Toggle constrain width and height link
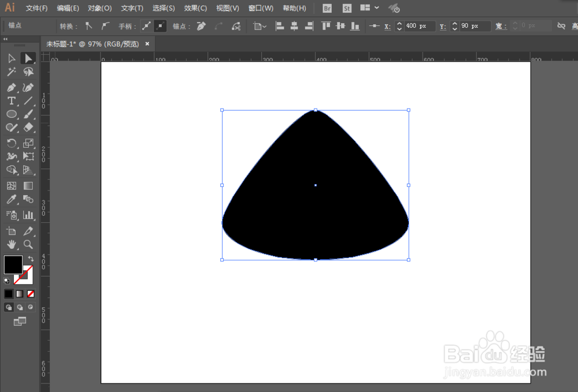The image size is (578, 392). tap(561, 26)
